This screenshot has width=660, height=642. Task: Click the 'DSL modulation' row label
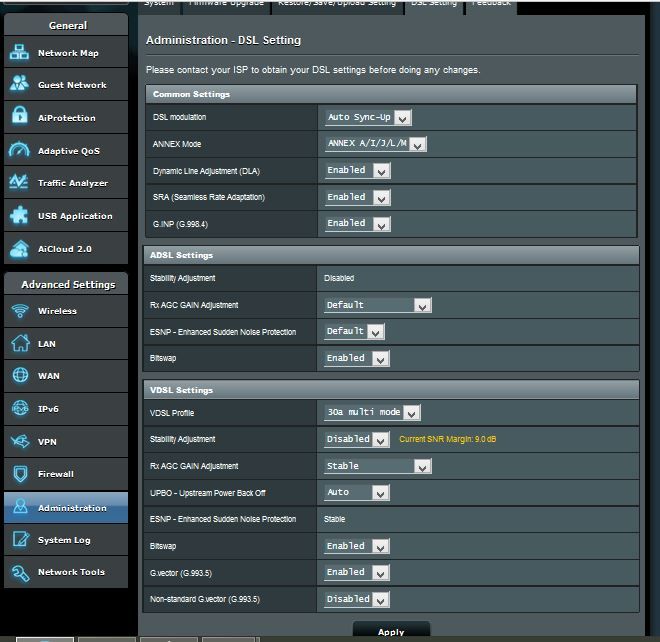point(179,117)
